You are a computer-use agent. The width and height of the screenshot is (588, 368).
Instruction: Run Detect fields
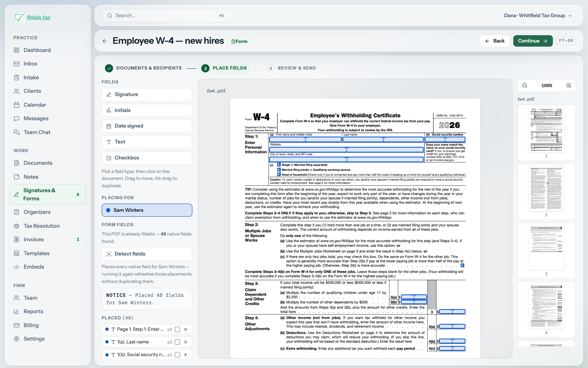pos(147,254)
